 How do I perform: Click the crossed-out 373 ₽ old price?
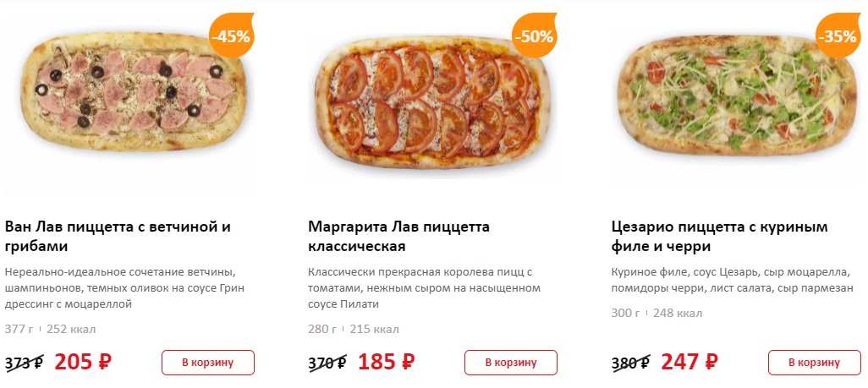click(25, 363)
